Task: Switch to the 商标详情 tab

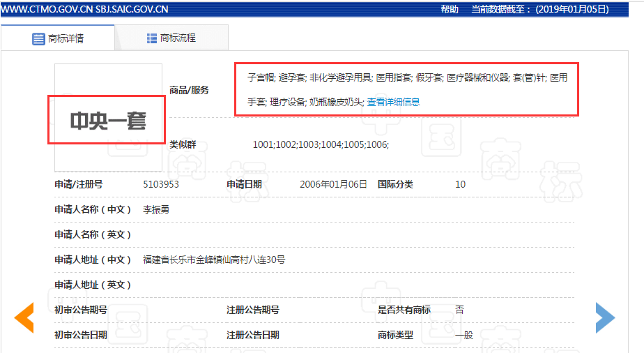Action: coord(58,38)
